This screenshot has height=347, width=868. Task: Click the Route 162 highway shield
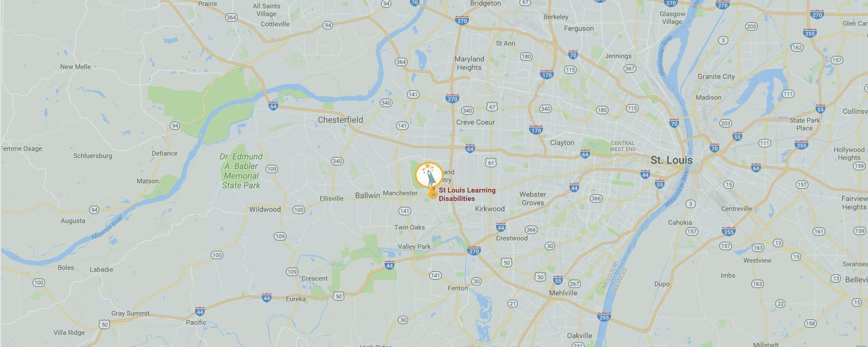pyautogui.click(x=798, y=48)
